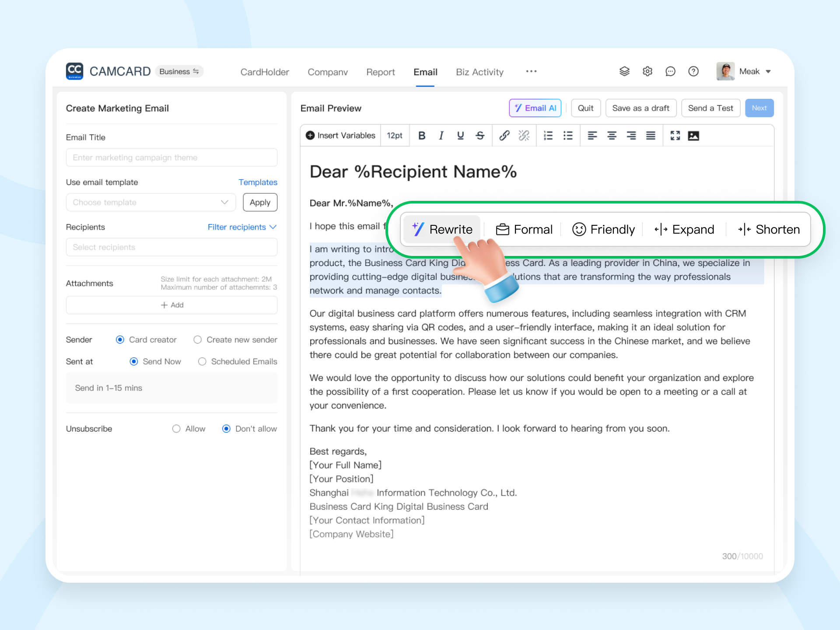Select the Send Now option
Image resolution: width=840 pixels, height=630 pixels.
155,361
